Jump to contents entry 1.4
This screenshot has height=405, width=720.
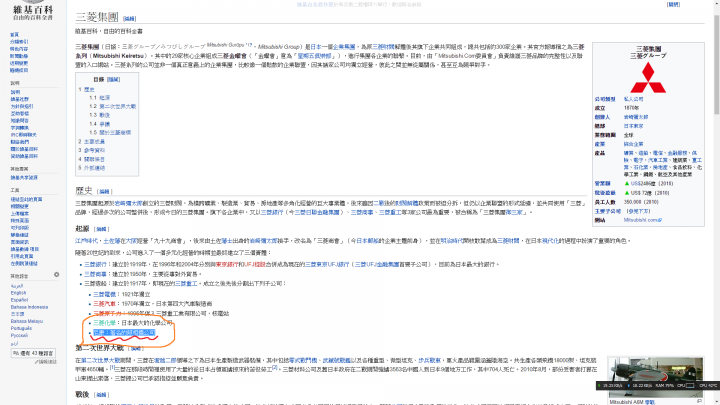pos(100,124)
